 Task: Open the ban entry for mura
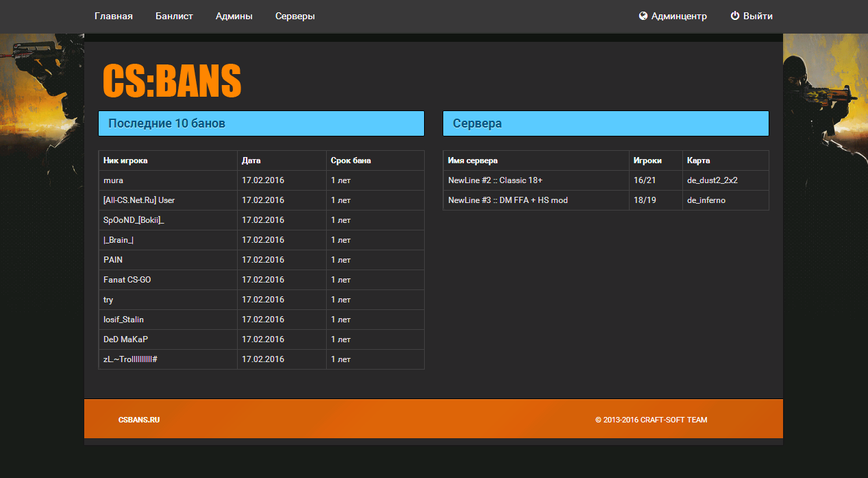[261, 180]
